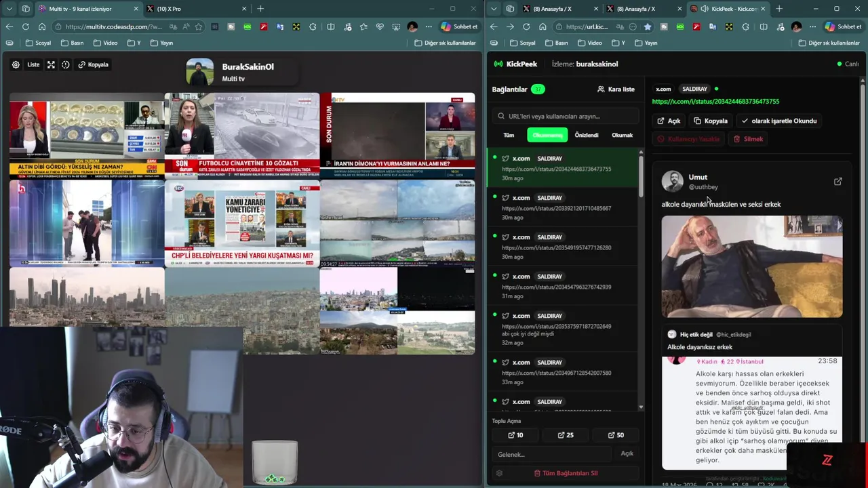868x488 pixels.
Task: Open link ending 3276742939 in list
Action: (563, 285)
